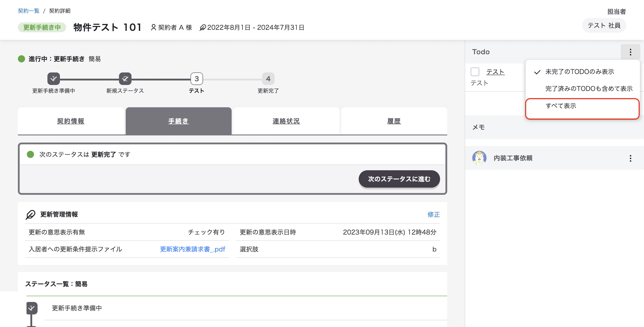Click 次のステータスに進む button
The image size is (644, 327).
pyautogui.click(x=399, y=179)
